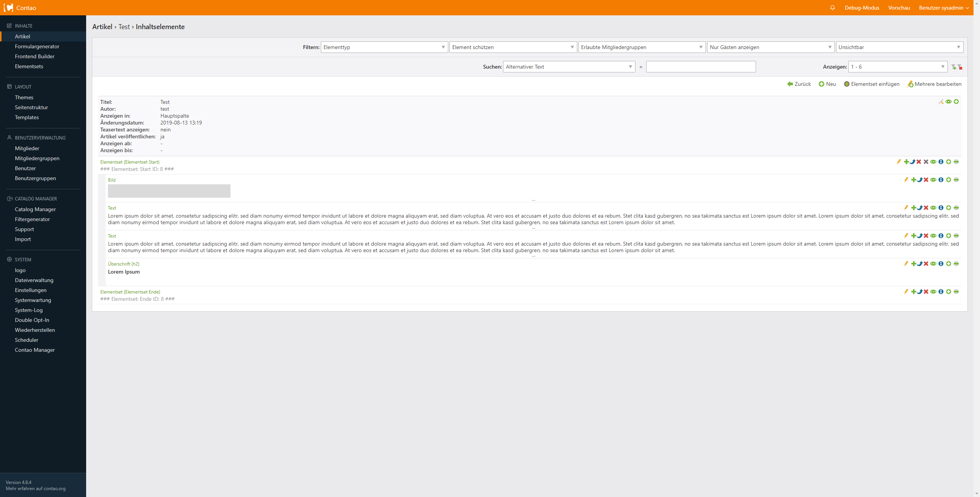Click the search text field next to Alternativer Text
This screenshot has width=980, height=497.
701,67
